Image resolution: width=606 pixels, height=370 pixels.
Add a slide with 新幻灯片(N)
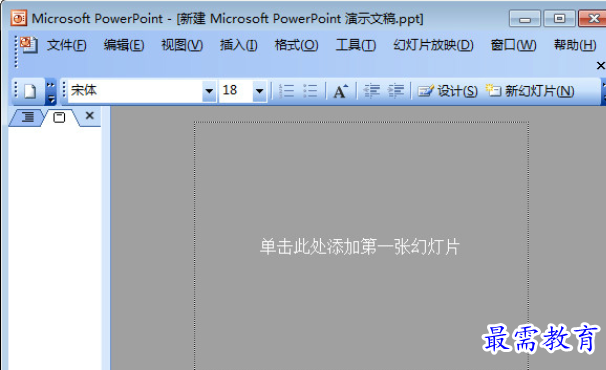pyautogui.click(x=530, y=91)
